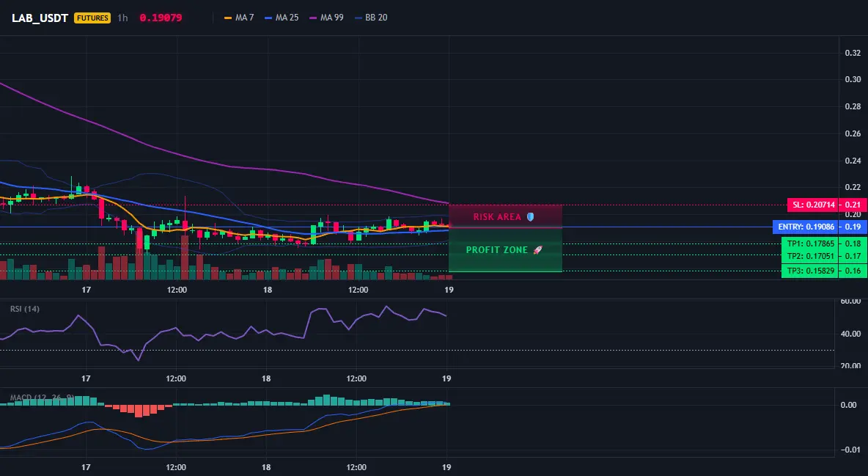The height and width of the screenshot is (476, 868).
Task: Change the 1h timeframe selector
Action: [x=123, y=18]
